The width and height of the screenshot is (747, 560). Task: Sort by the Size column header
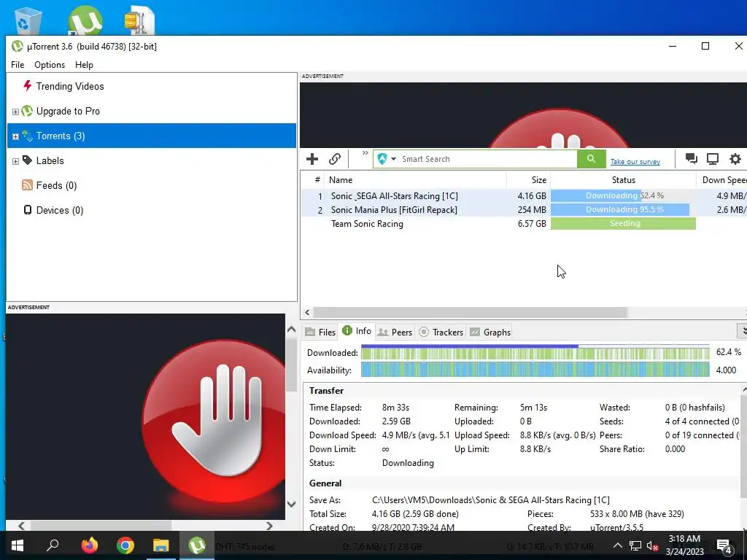click(x=528, y=180)
